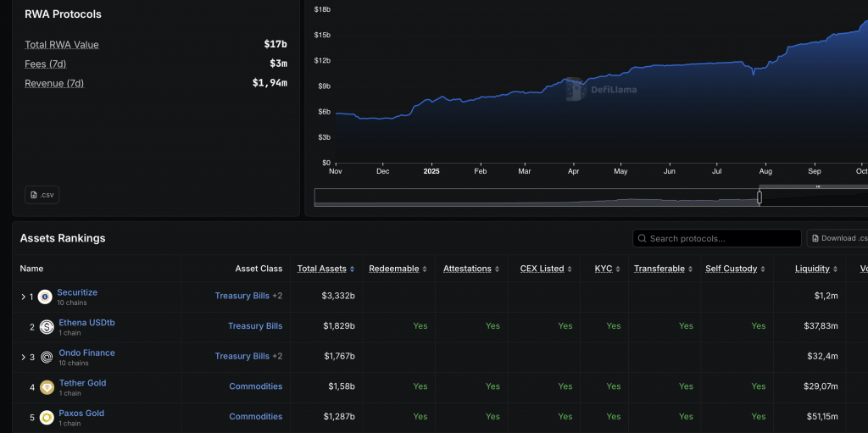
Task: Click the magnifier icon in search box
Action: point(643,239)
